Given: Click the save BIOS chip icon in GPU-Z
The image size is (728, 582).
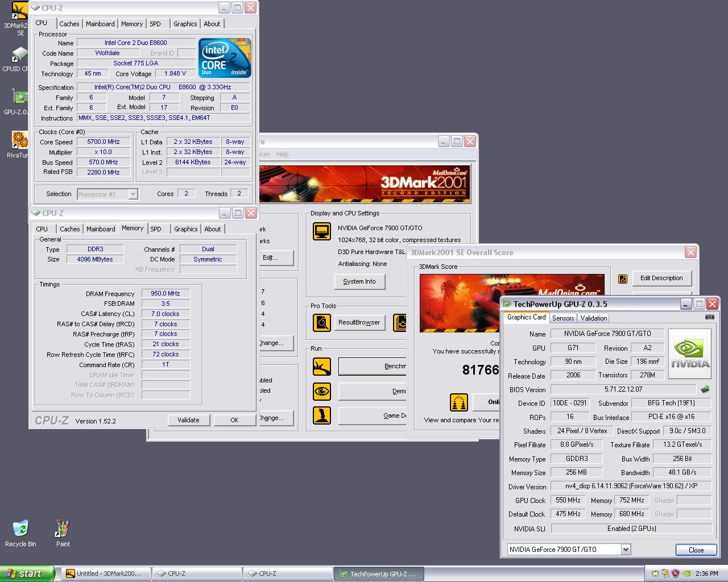Looking at the screenshot, I should coord(705,389).
